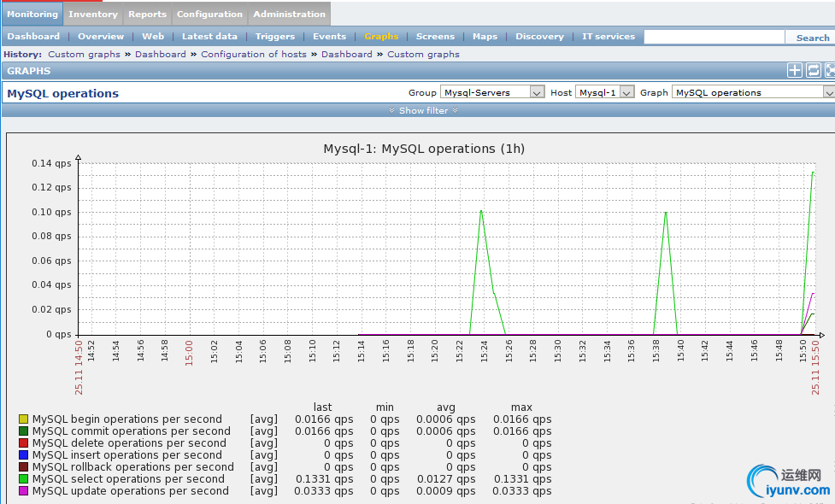Screen dimensions: 835x504
Task: Open the Group dropdown showing Mysql-Servers
Action: 491,92
